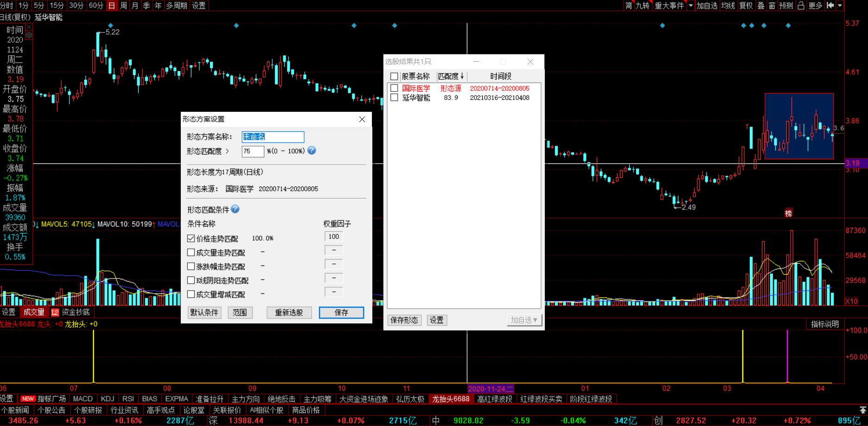
Task: Select the 九转 indicator icon on toolbar
Action: [642, 6]
